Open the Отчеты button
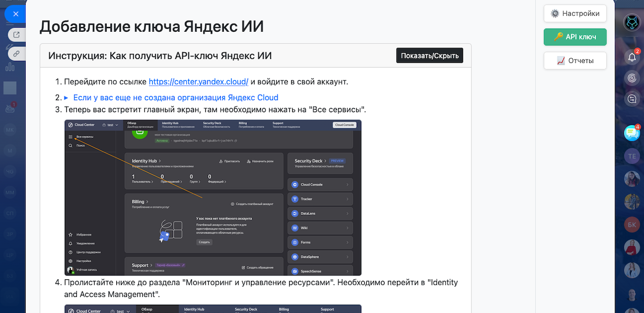The image size is (644, 313). [x=575, y=60]
